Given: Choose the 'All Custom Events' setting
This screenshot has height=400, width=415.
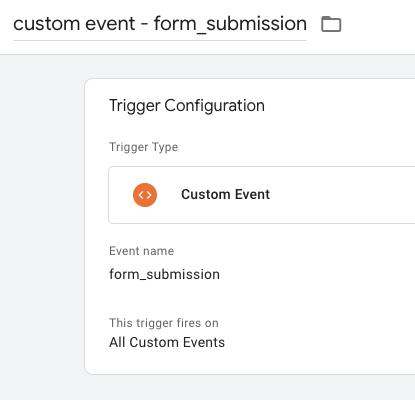Looking at the screenshot, I should coord(167,342).
